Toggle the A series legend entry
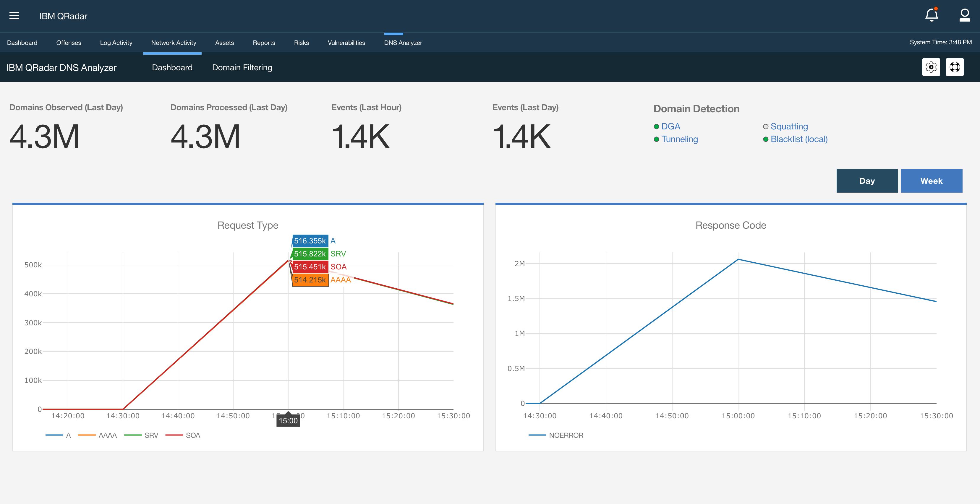The width and height of the screenshot is (980, 504). (58, 435)
